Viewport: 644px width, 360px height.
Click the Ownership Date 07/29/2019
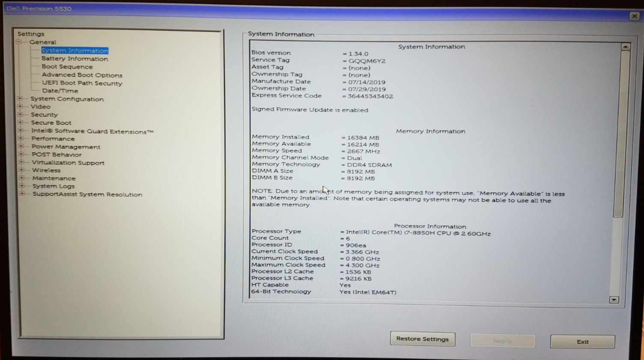click(x=367, y=89)
